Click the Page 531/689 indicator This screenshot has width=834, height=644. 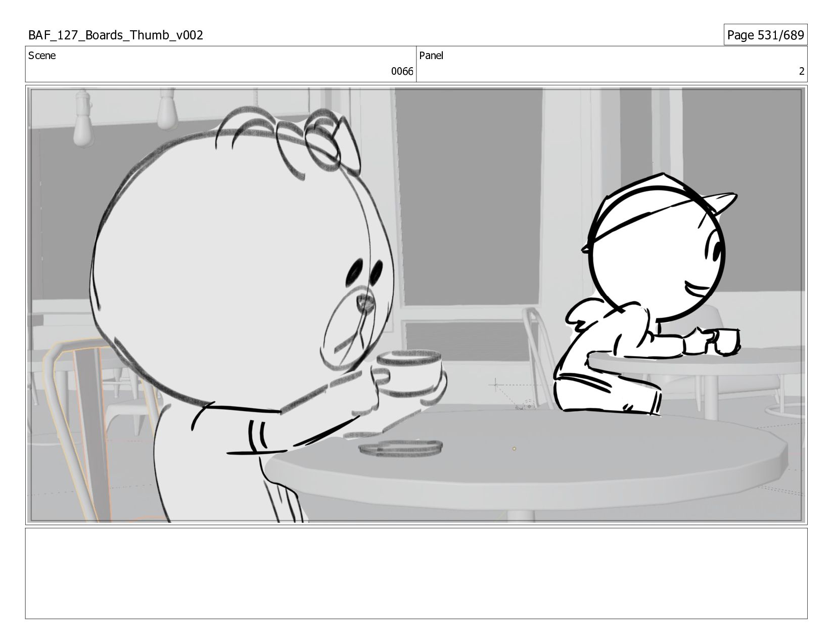tap(765, 35)
